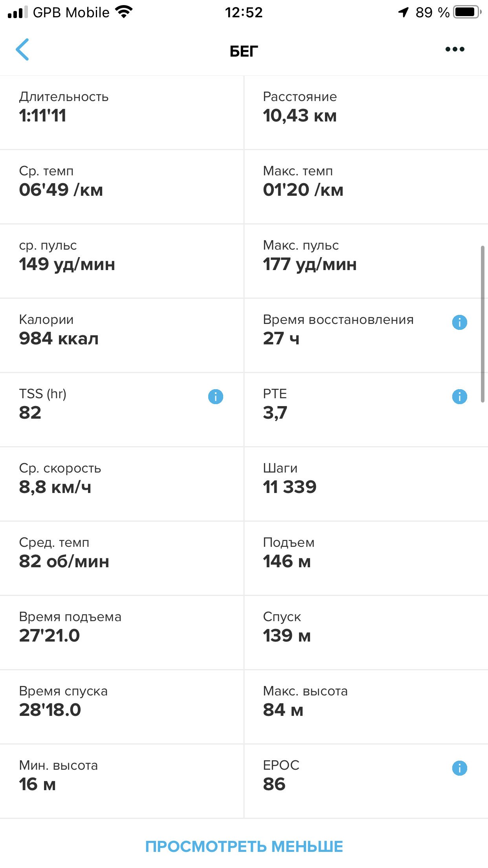Select the Макс. высота 84 м cell
The height and width of the screenshot is (868, 488).
(366, 707)
